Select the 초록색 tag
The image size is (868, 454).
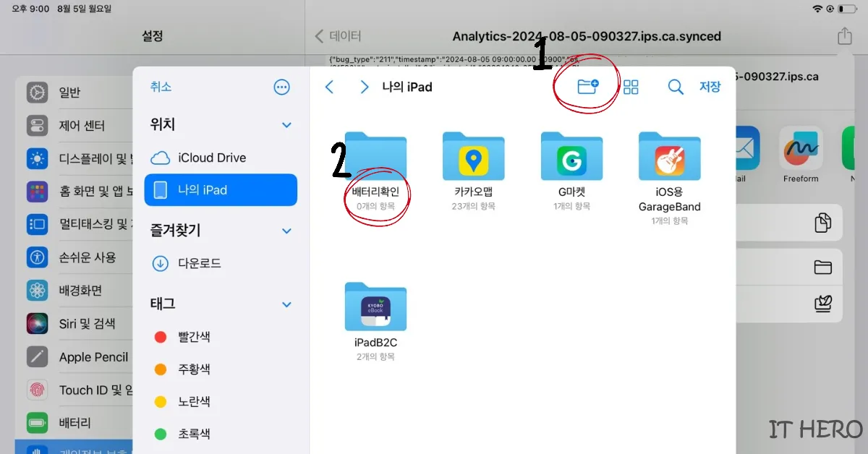coord(221,434)
